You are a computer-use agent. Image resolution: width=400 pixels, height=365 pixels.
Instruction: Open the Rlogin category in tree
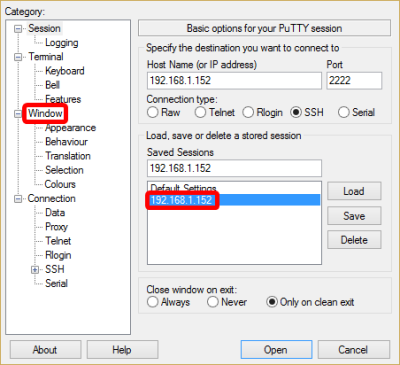tap(58, 255)
